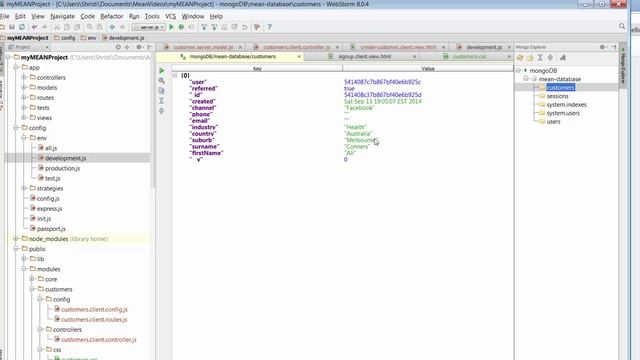Click the "industry" key in result table
The width and height of the screenshot is (640, 360).
(x=204, y=127)
